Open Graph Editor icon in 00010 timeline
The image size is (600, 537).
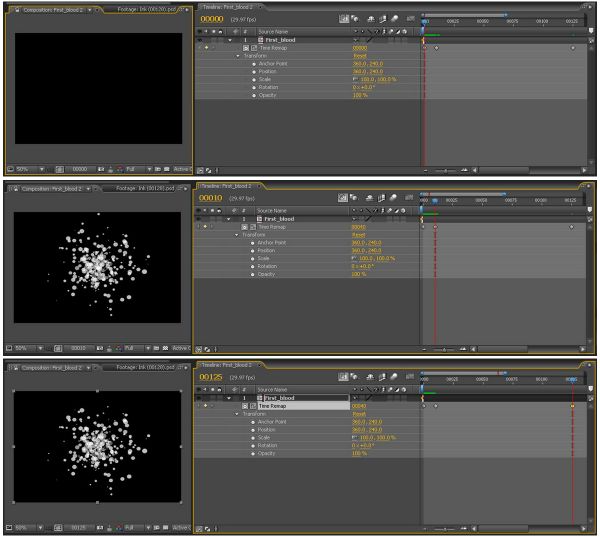click(409, 197)
